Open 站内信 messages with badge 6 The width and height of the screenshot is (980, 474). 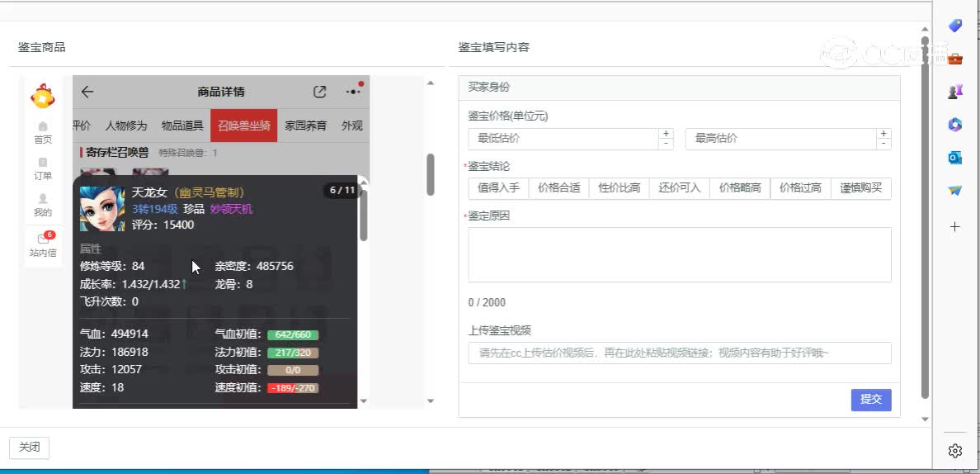pyautogui.click(x=43, y=245)
